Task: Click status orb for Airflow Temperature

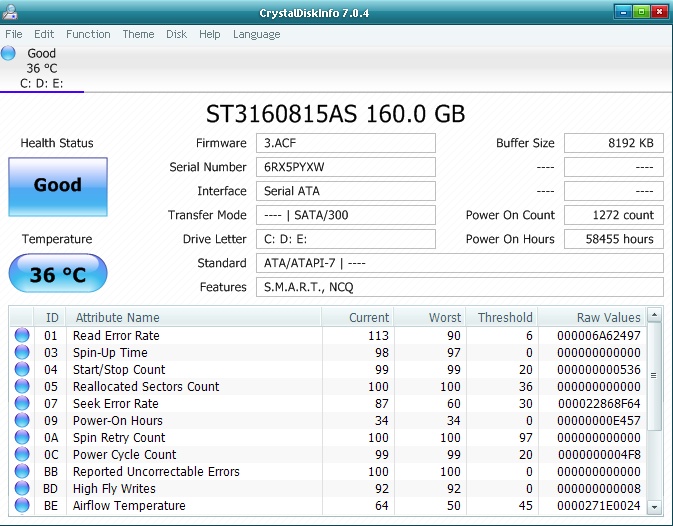Action: coord(22,505)
